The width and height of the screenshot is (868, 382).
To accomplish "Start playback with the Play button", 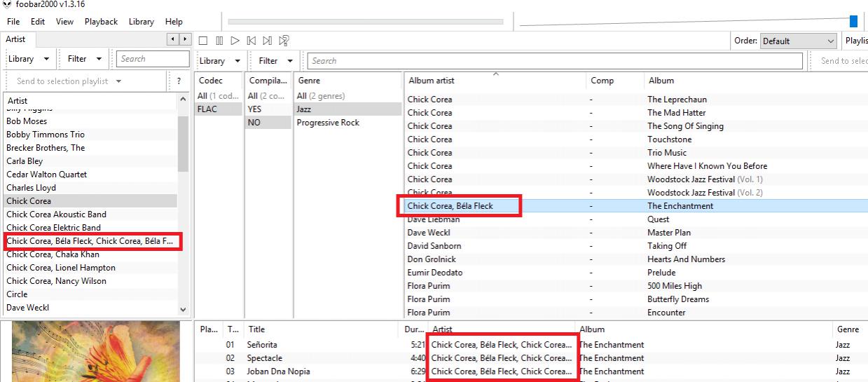I will [x=235, y=41].
